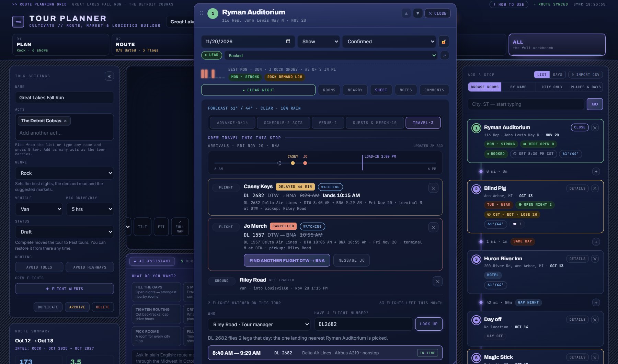
Task: Click the Message Jo button
Action: point(352,260)
